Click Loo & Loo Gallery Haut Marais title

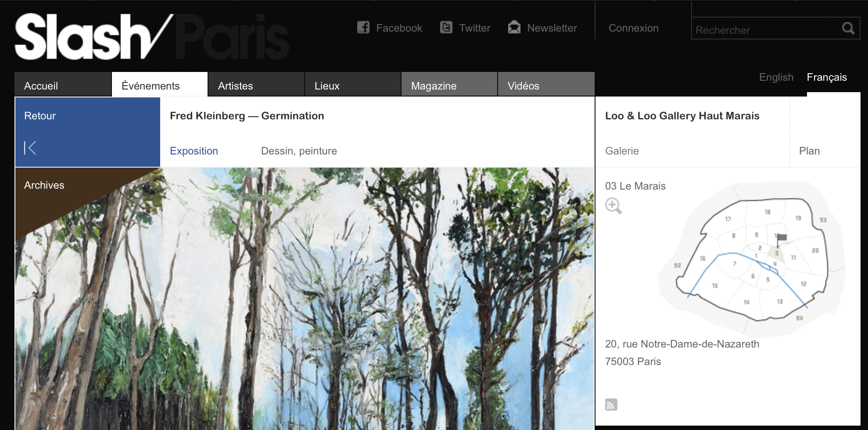point(682,116)
